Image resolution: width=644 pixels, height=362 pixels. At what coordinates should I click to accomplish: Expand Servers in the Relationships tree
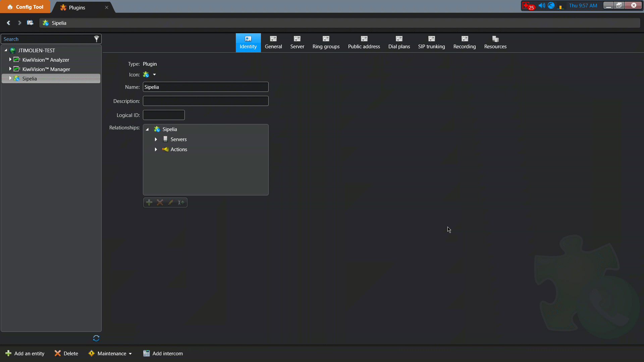[x=156, y=139]
